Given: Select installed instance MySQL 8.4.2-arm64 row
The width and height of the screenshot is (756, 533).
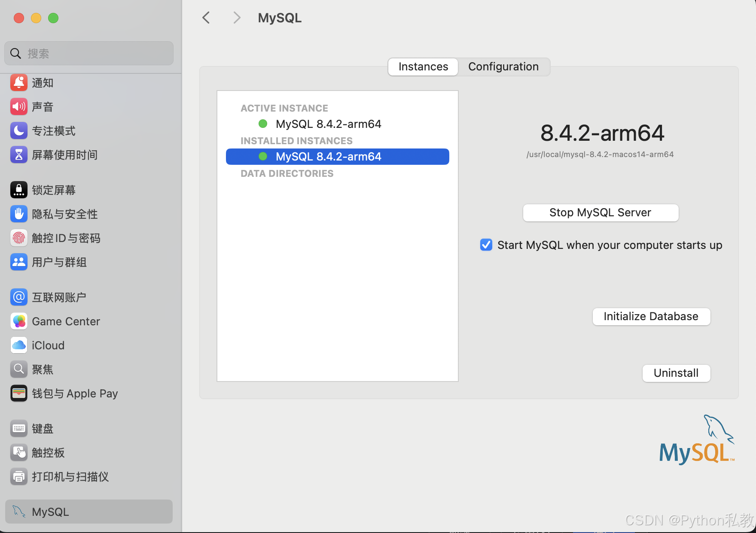Looking at the screenshot, I should 338,157.
